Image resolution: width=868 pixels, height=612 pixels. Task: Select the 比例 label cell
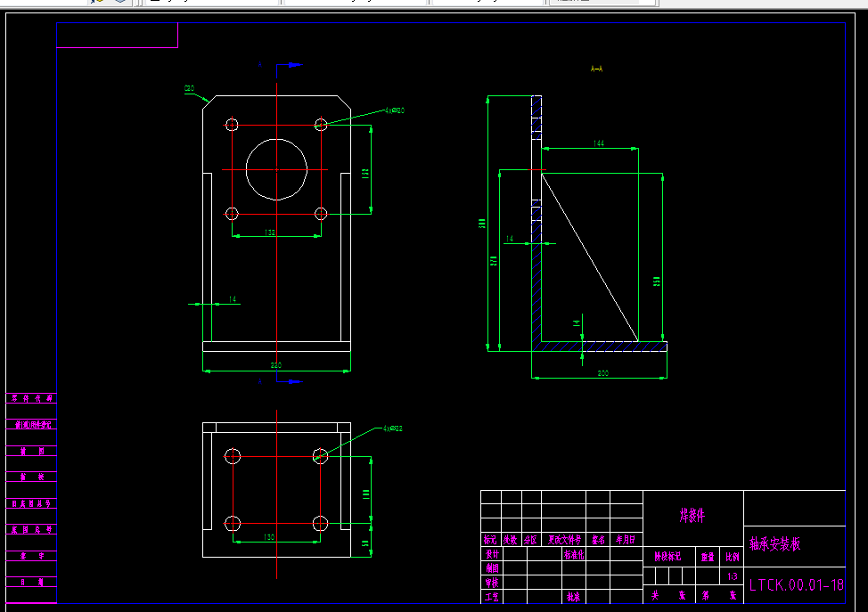[733, 558]
